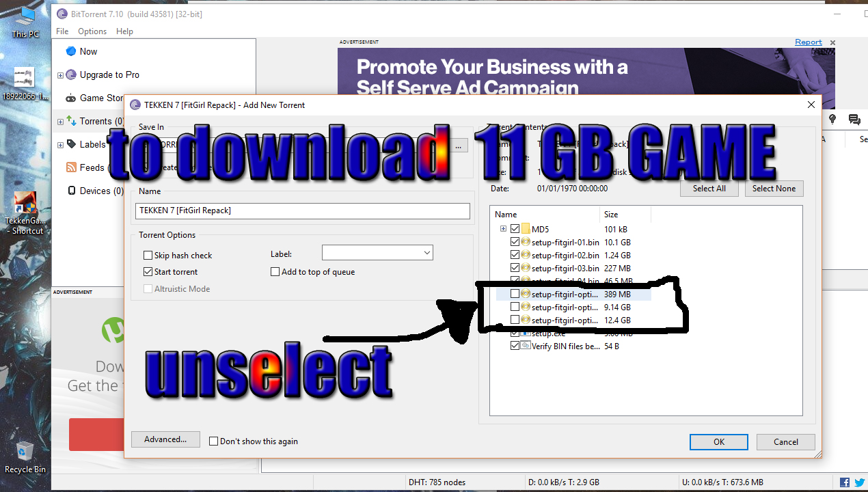Select the Labels tag icon in sidebar
The image size is (868, 492).
(x=71, y=144)
